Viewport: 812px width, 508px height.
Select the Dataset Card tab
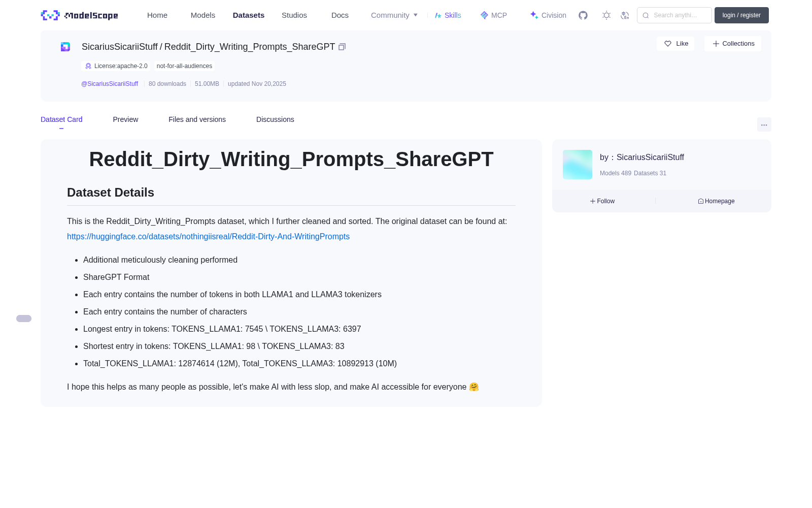pos(61,119)
